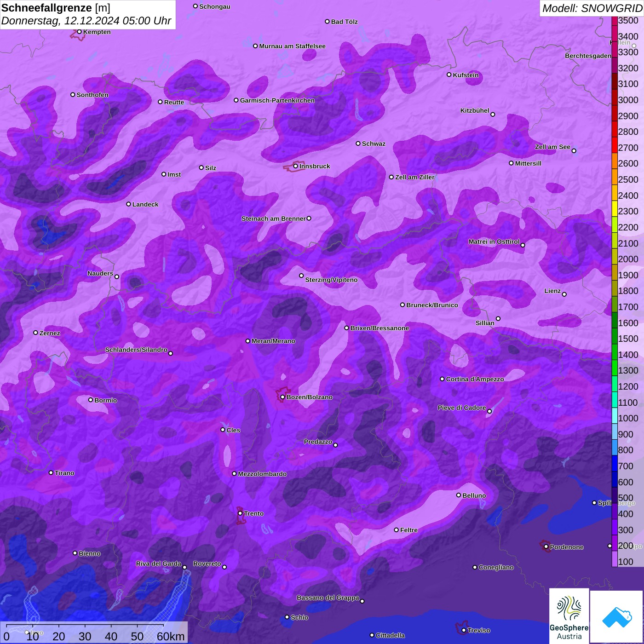The width and height of the screenshot is (644, 644).
Task: Click the 'Cortina d'Ampezzo' label
Action: (475, 379)
